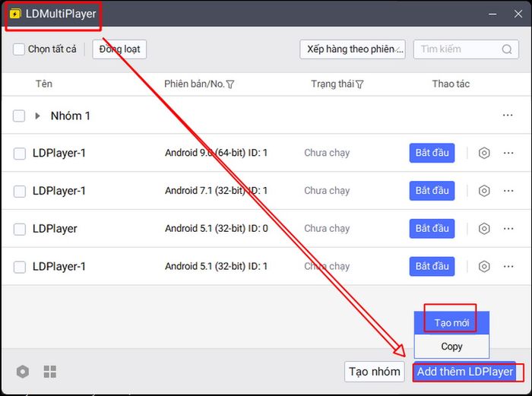
Task: Open the Đồng loạt batch menu button
Action: tap(119, 49)
